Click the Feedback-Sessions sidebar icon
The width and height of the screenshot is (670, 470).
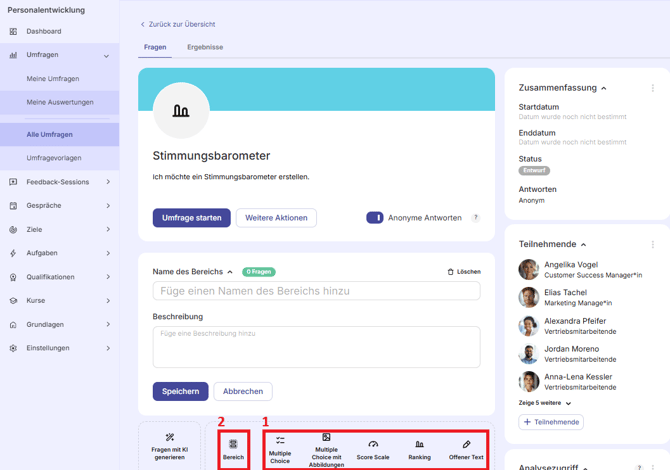click(13, 182)
